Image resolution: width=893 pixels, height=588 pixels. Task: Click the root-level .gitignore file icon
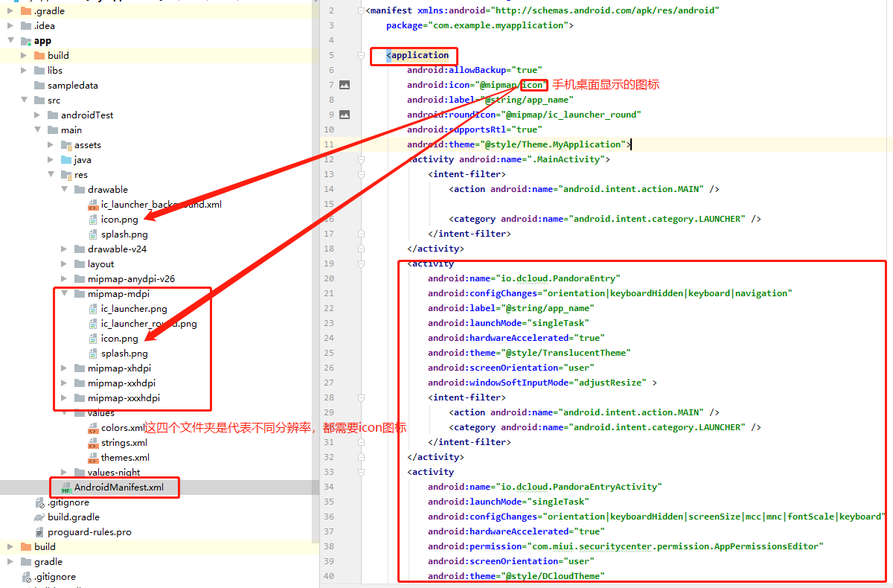(26, 577)
